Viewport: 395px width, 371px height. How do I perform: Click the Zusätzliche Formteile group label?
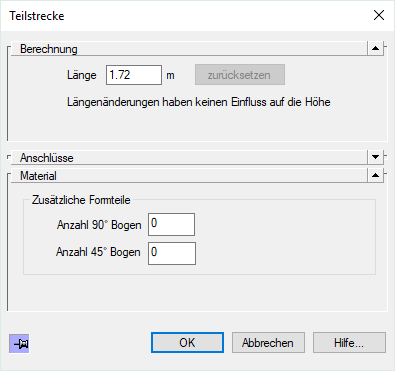[81, 200]
